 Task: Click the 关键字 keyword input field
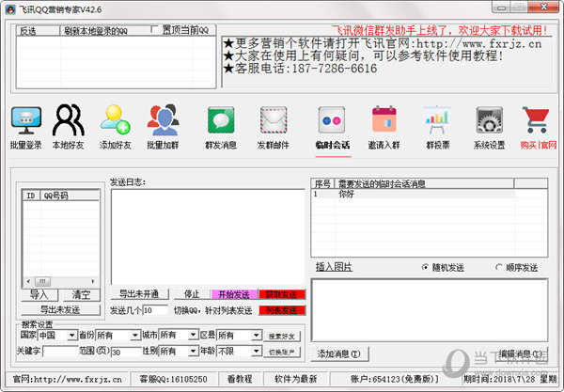click(60, 351)
